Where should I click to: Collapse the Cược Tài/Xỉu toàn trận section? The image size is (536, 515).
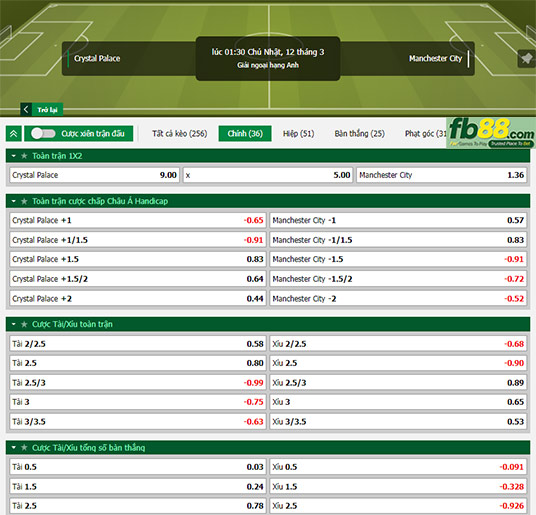tap(14, 324)
